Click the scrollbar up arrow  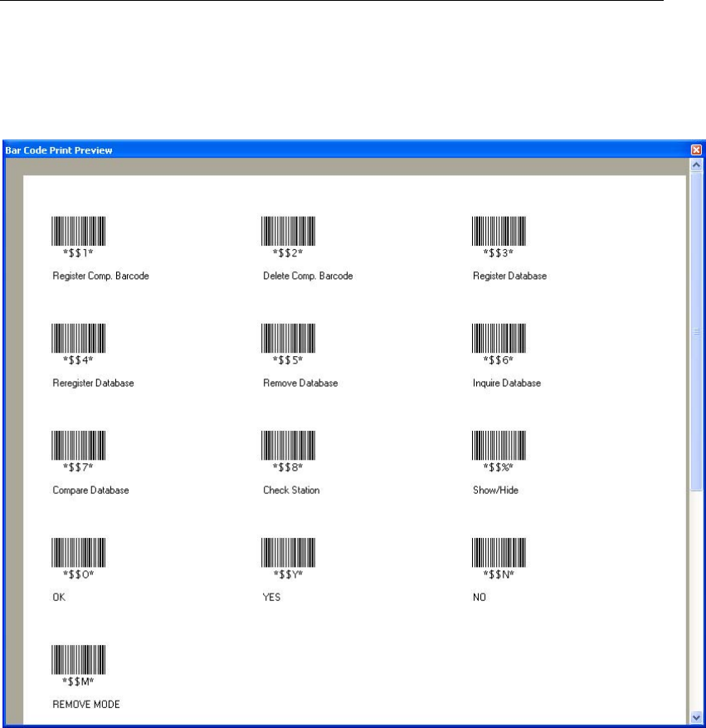click(696, 165)
